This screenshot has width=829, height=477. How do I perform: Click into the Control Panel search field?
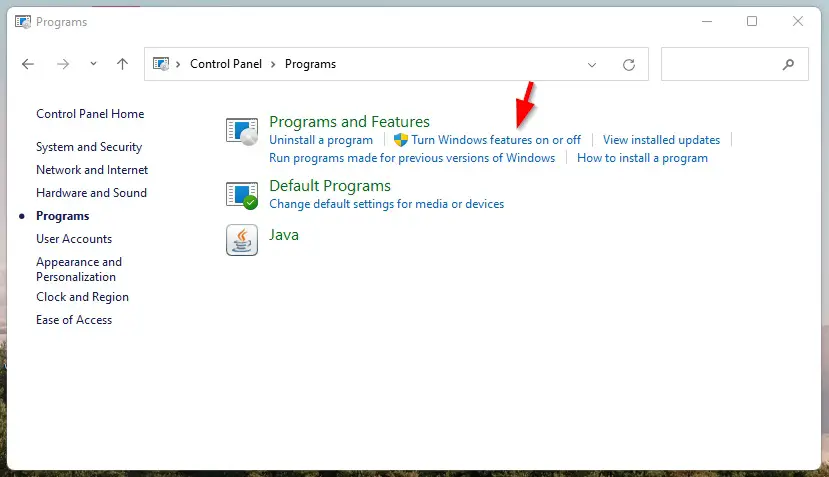point(734,64)
